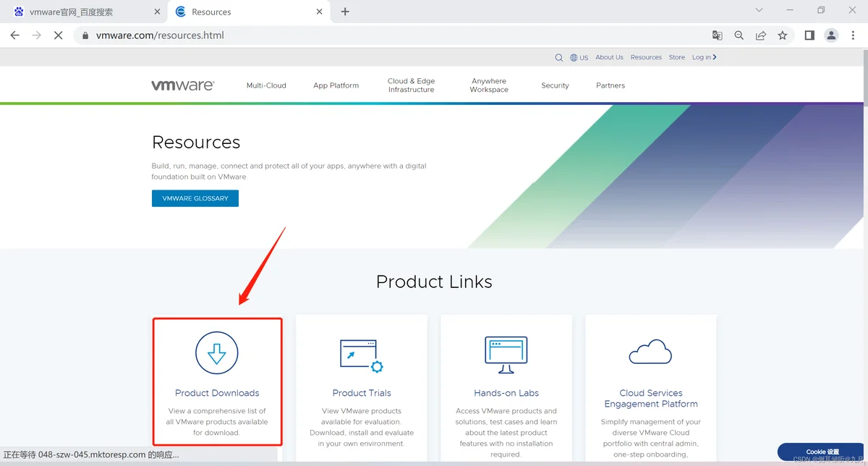Click the About Us link
Image resolution: width=868 pixels, height=466 pixels.
point(609,57)
